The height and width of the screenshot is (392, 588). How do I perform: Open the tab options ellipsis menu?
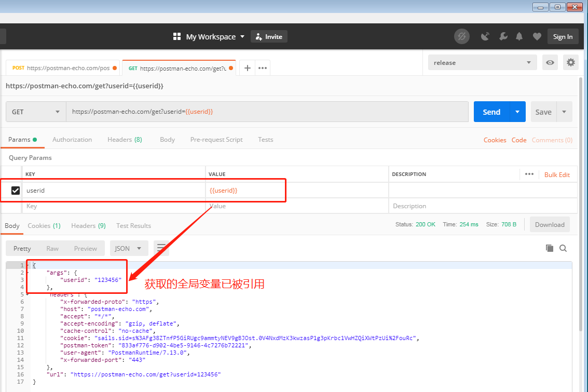point(263,68)
